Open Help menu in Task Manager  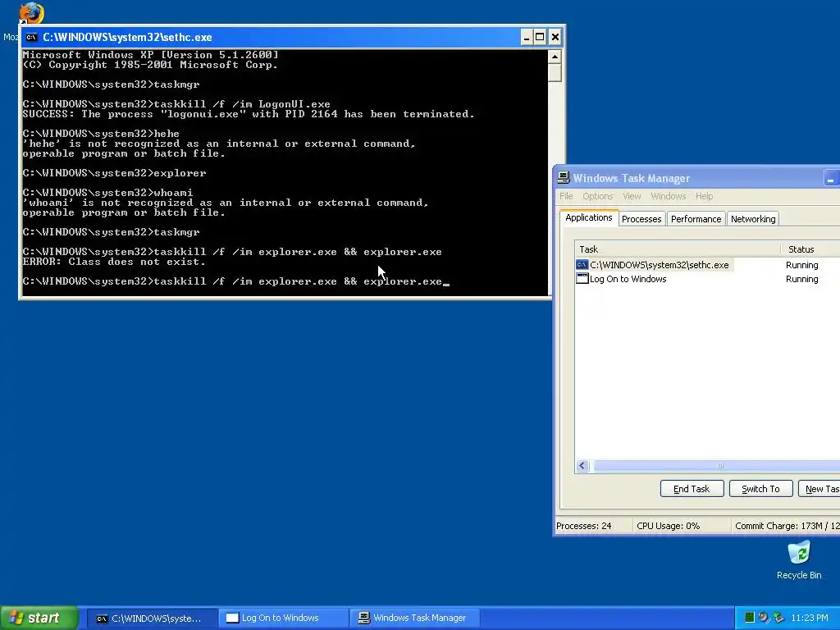(704, 196)
